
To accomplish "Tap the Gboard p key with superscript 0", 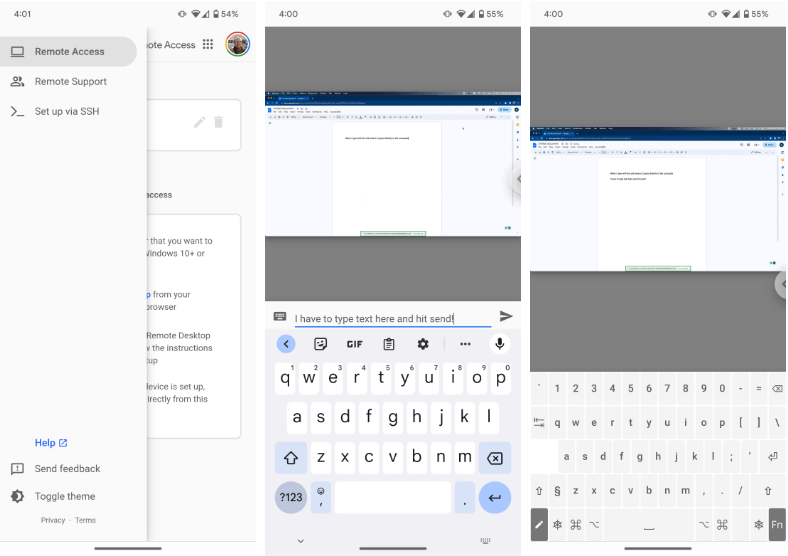I will point(501,378).
